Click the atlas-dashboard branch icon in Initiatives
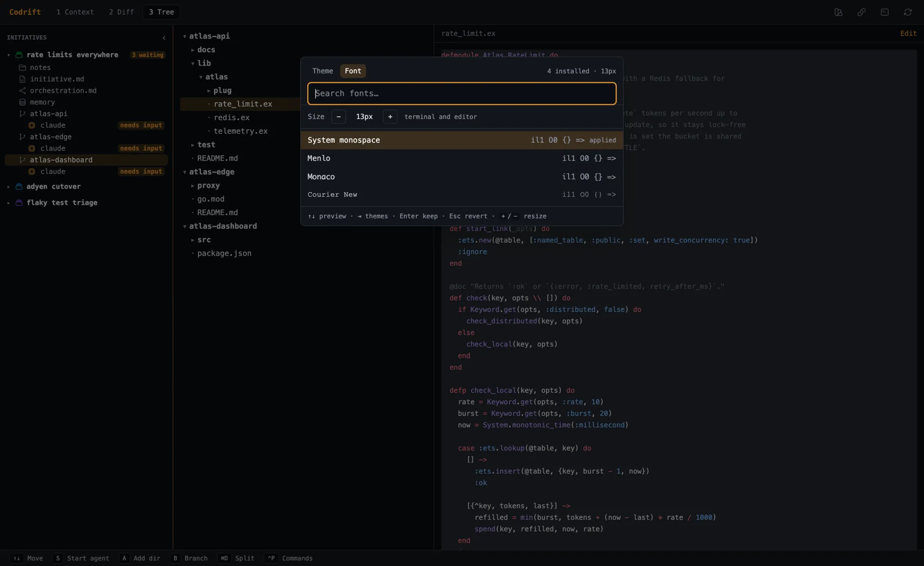 pyautogui.click(x=22, y=160)
